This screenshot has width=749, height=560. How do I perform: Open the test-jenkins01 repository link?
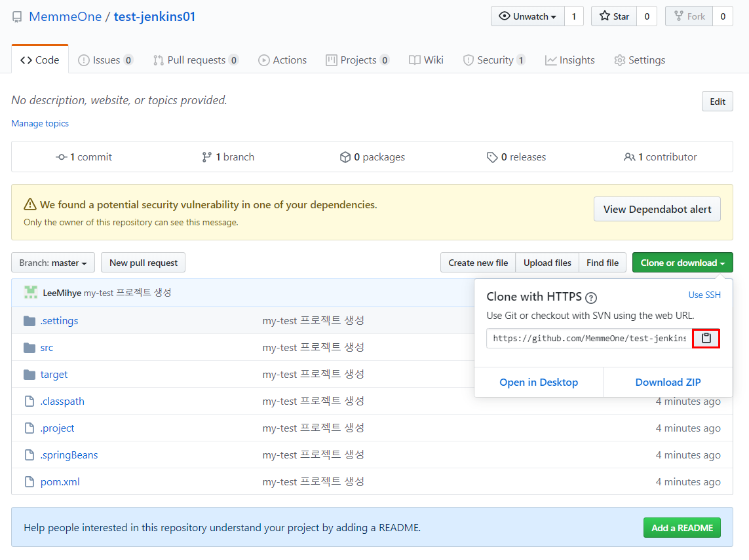coord(154,17)
